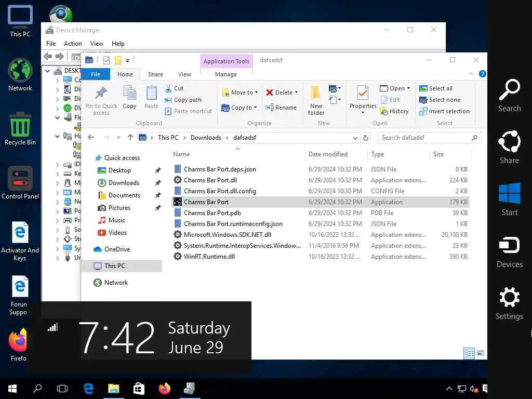Switch to the Home ribbon tab
532x399 pixels.
tap(125, 74)
